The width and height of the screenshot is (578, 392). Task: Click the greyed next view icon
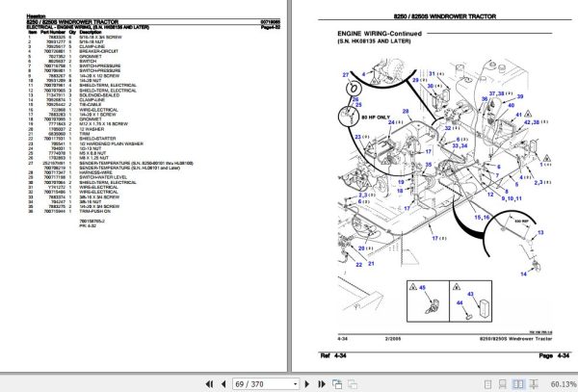point(353,384)
